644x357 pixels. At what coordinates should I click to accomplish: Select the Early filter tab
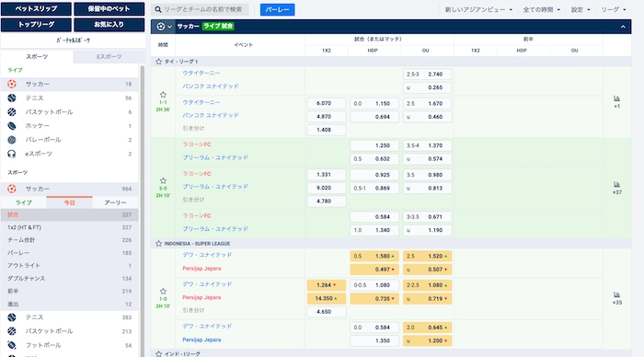tap(115, 202)
